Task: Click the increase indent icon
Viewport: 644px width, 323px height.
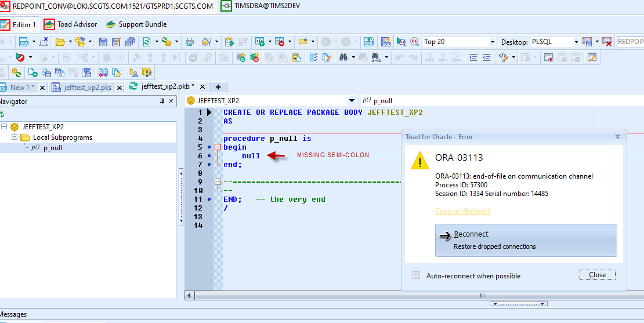Action: click(x=473, y=57)
